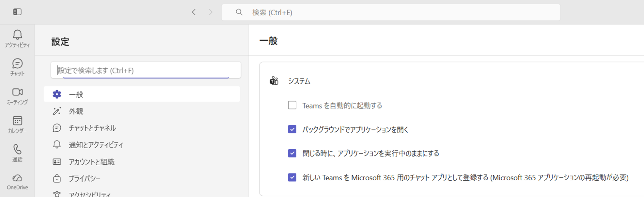Open 通知とアクティビティ settings

142,145
